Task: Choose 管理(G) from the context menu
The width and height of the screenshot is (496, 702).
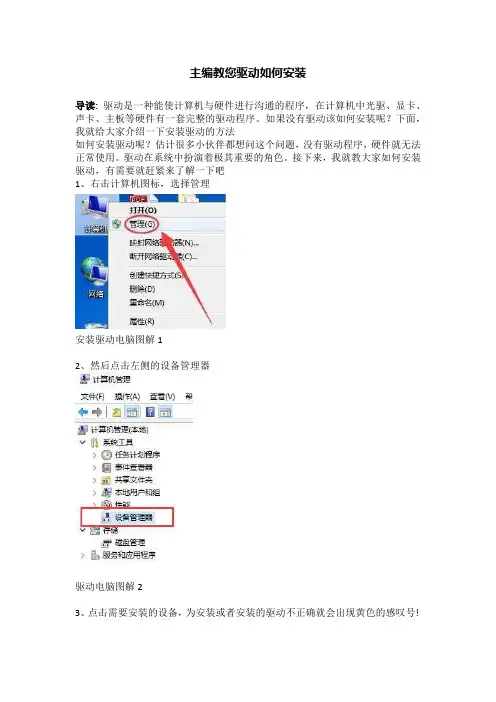Action: coord(142,224)
